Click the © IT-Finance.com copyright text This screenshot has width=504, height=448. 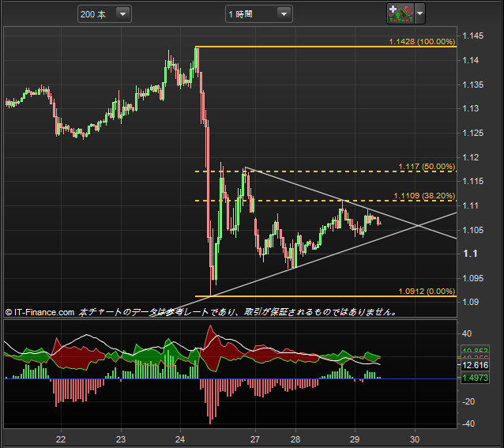coord(39,312)
